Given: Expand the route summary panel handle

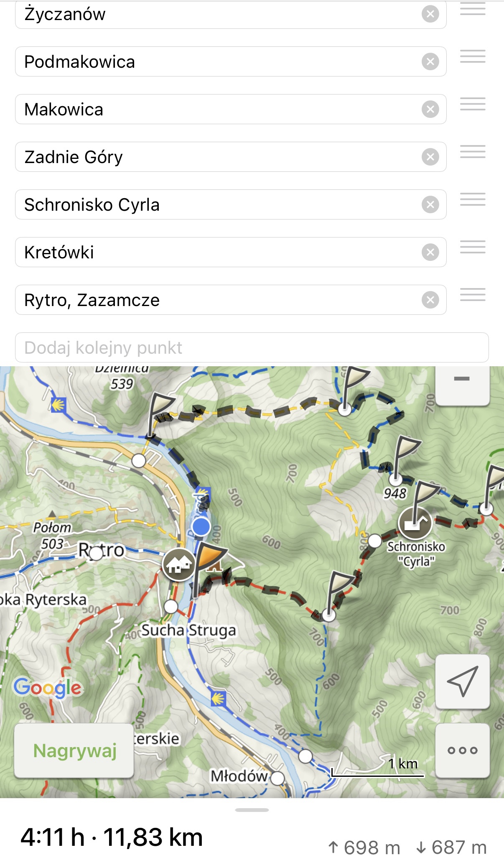Looking at the screenshot, I should (x=252, y=810).
